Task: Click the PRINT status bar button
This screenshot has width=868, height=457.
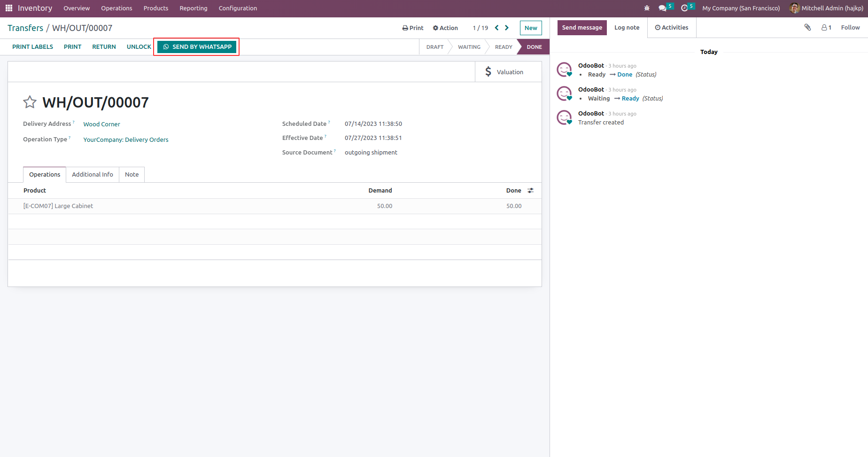Action: [x=72, y=46]
